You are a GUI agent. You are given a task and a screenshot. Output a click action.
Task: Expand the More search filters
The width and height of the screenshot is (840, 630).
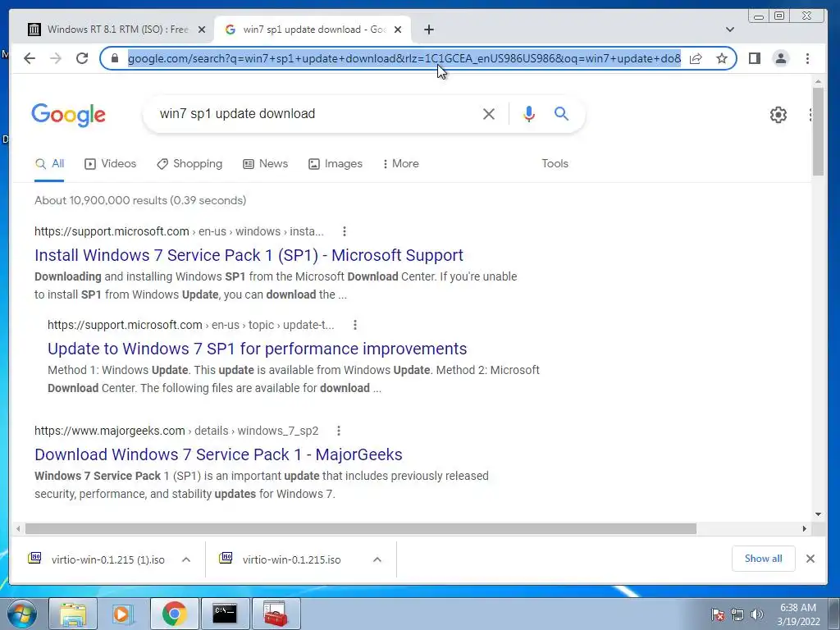coord(401,163)
